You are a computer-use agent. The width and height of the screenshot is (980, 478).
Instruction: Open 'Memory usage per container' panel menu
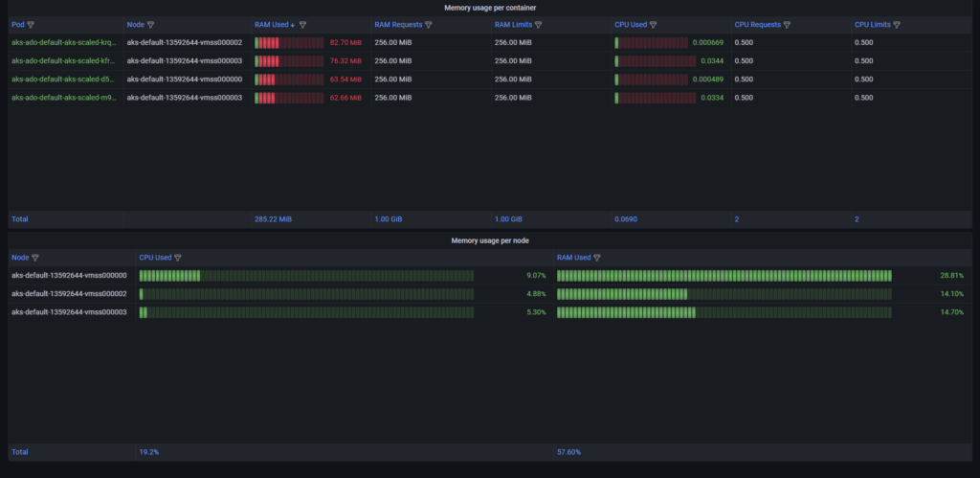point(490,8)
